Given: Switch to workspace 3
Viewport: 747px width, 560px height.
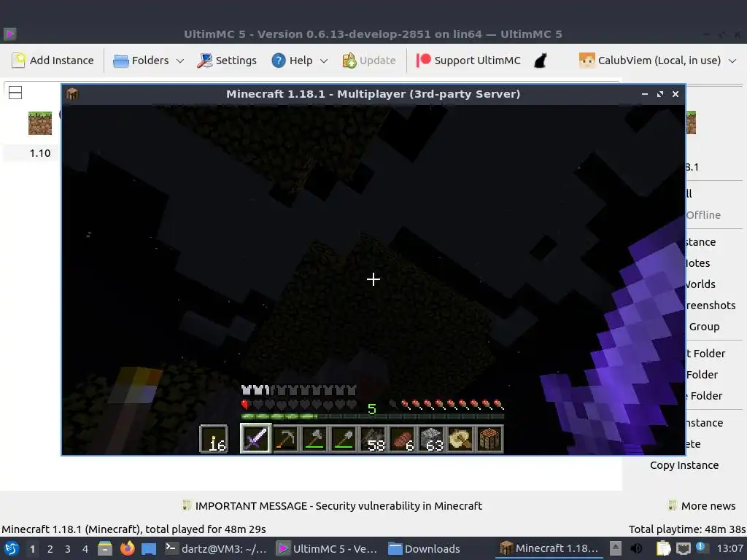Looking at the screenshot, I should tap(68, 549).
